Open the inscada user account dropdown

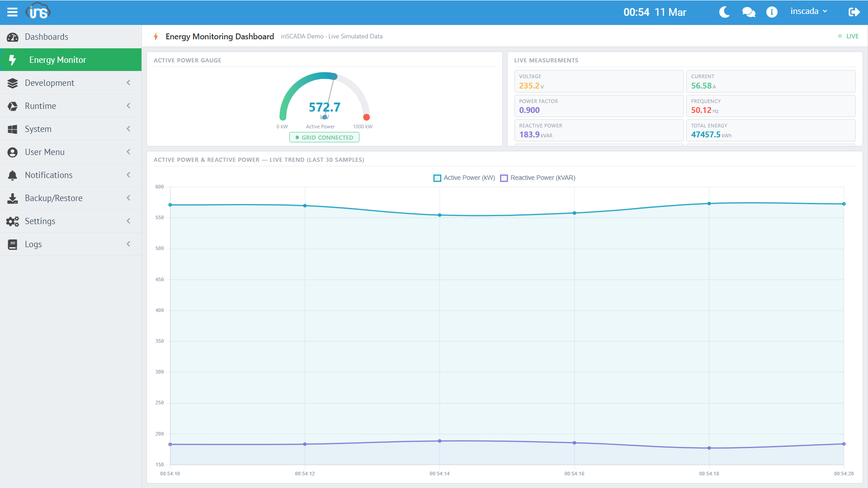click(809, 11)
